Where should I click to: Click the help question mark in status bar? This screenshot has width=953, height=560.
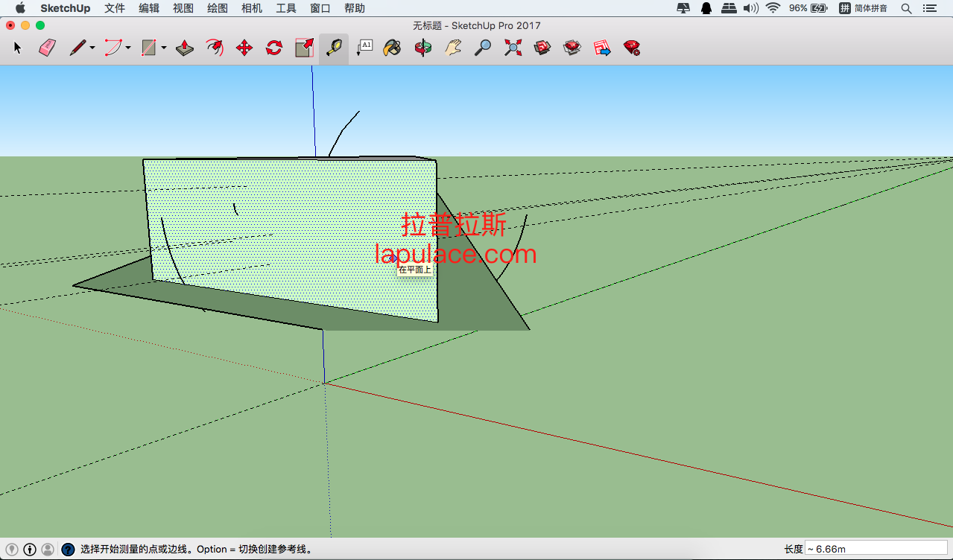pyautogui.click(x=68, y=550)
